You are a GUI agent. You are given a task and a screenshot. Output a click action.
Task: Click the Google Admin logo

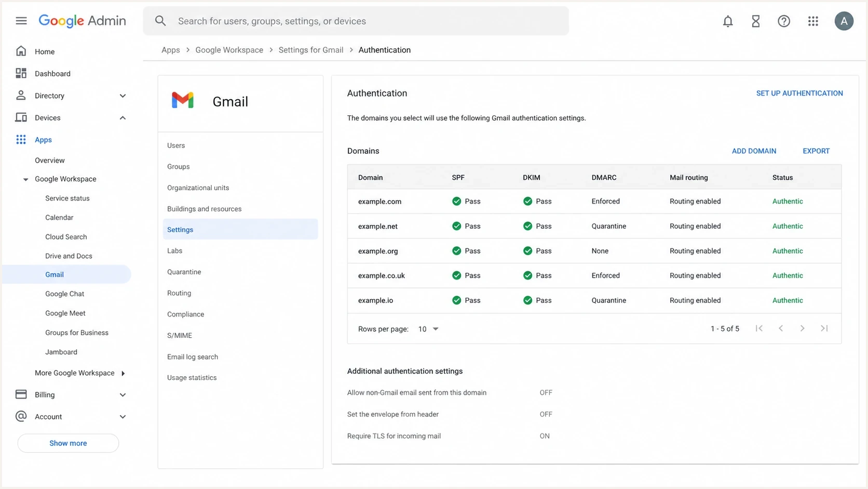(82, 21)
